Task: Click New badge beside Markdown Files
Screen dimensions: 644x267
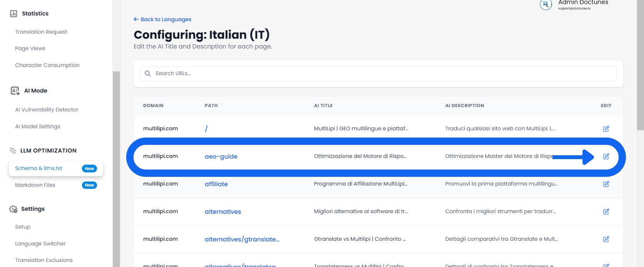Action: [90, 185]
